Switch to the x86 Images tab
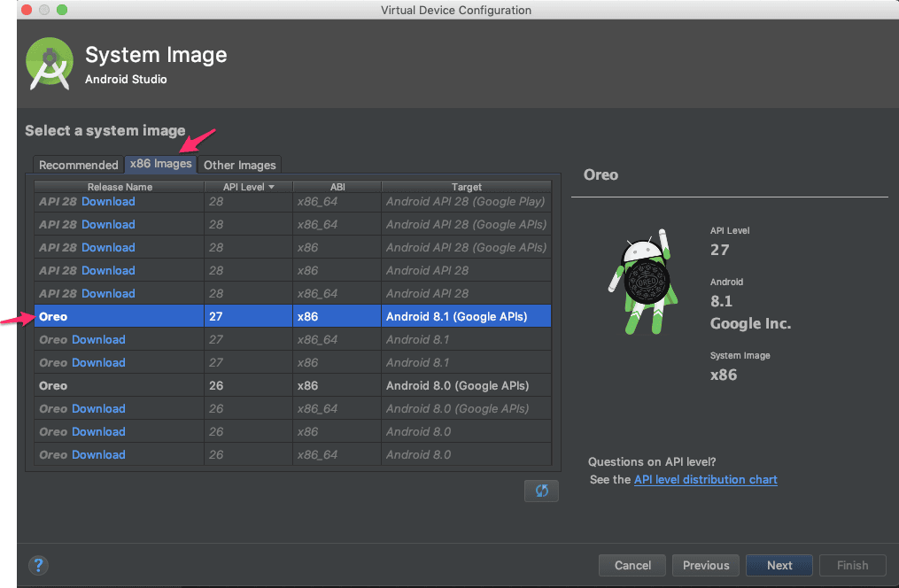Image resolution: width=899 pixels, height=588 pixels. point(160,164)
